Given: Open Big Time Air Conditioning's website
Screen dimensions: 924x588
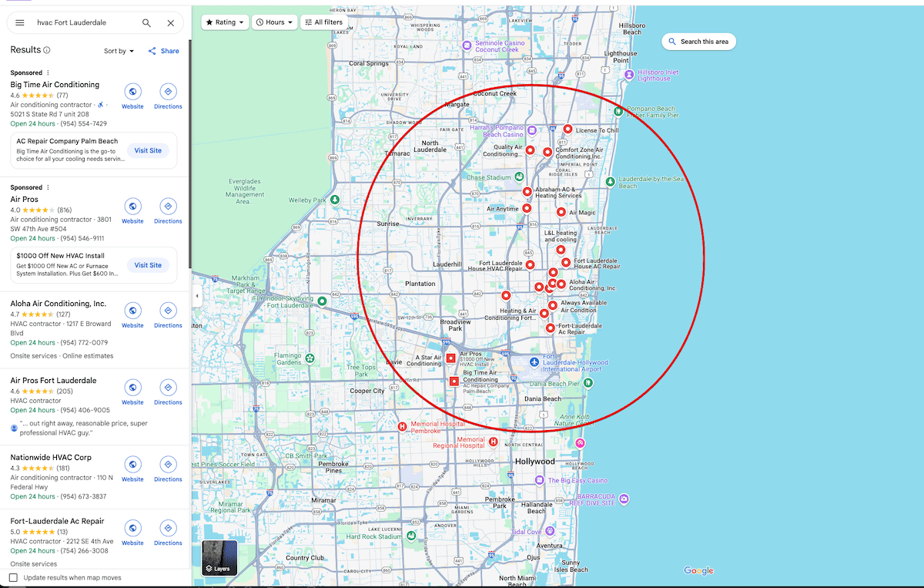Looking at the screenshot, I should tap(132, 92).
